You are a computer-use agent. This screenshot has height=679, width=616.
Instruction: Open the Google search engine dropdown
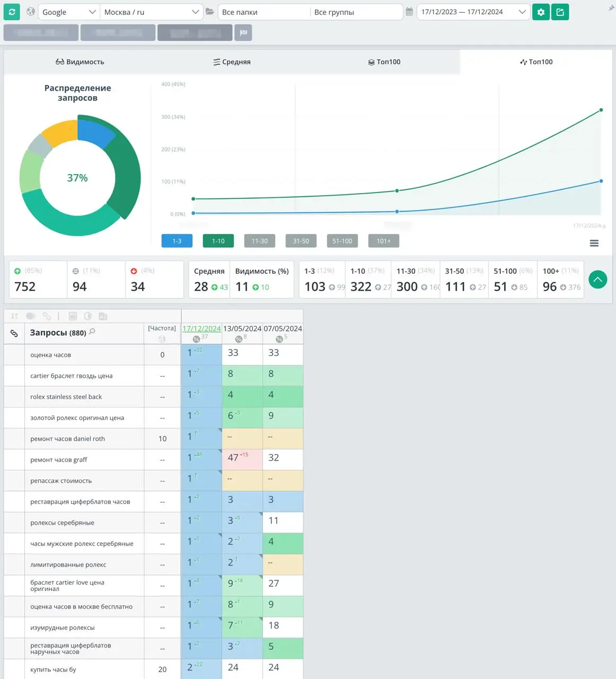(69, 12)
